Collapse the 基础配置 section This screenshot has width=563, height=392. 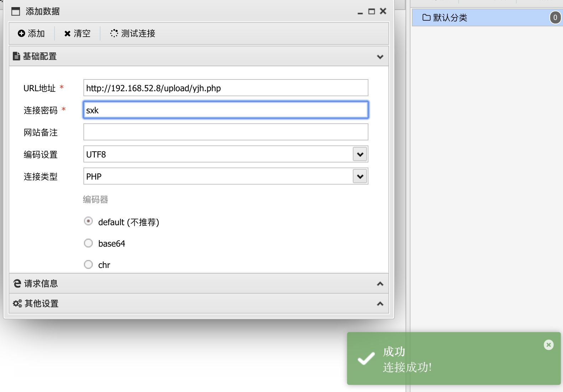pyautogui.click(x=380, y=57)
